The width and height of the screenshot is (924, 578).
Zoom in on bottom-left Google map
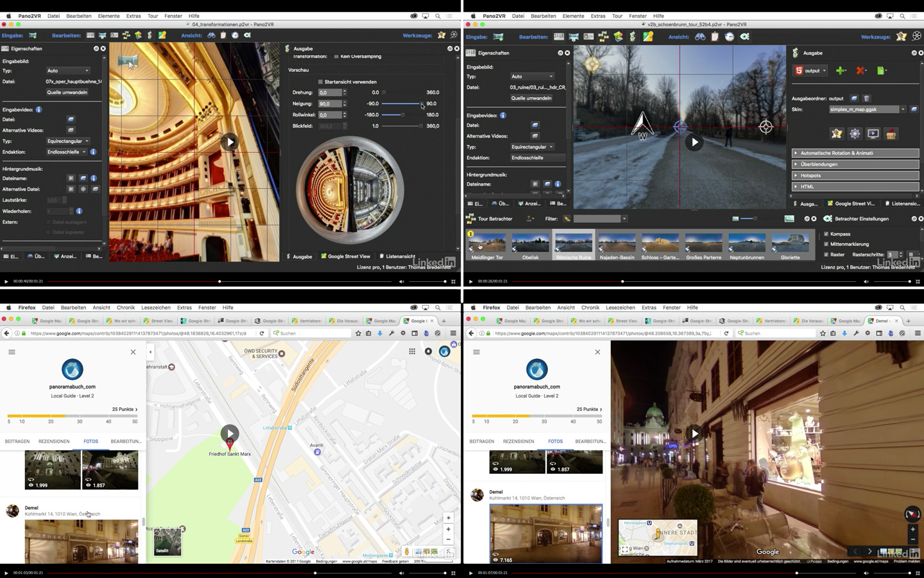[449, 529]
